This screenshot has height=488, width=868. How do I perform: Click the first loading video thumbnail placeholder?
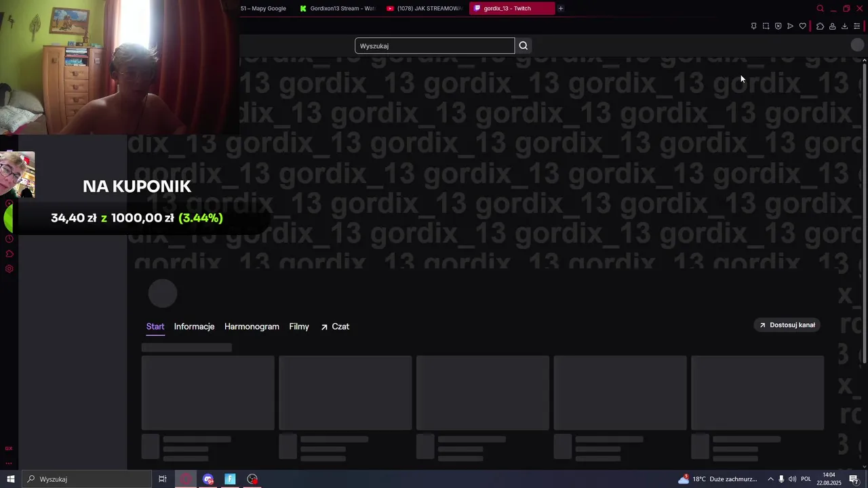(x=208, y=392)
